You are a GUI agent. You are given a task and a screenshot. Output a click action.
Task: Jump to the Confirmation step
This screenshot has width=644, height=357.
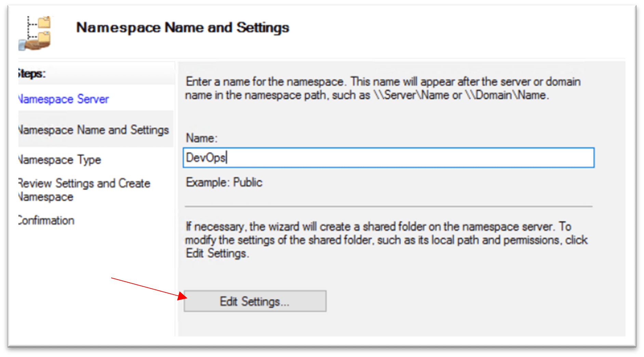(x=47, y=220)
